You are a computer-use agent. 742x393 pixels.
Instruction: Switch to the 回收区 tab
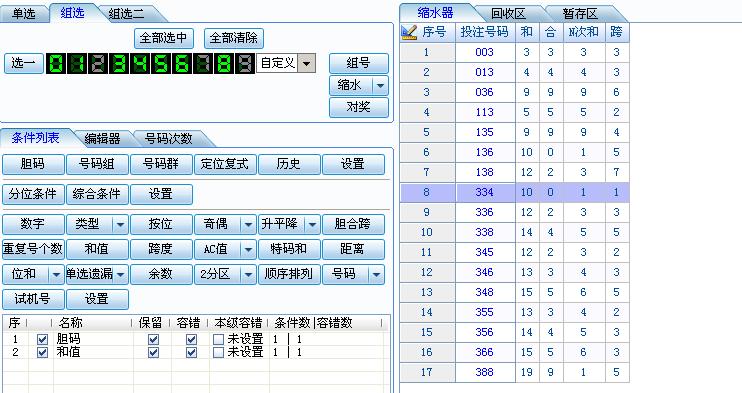(508, 13)
